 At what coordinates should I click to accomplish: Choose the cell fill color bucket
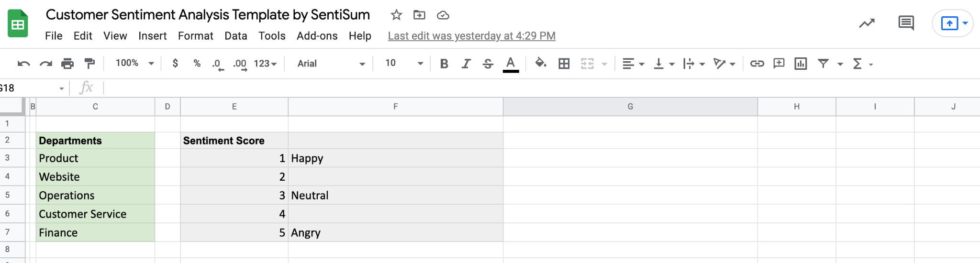pyautogui.click(x=541, y=64)
